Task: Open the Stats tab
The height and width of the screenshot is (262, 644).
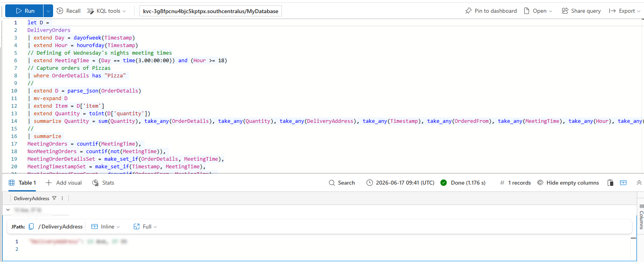Action: (x=103, y=183)
